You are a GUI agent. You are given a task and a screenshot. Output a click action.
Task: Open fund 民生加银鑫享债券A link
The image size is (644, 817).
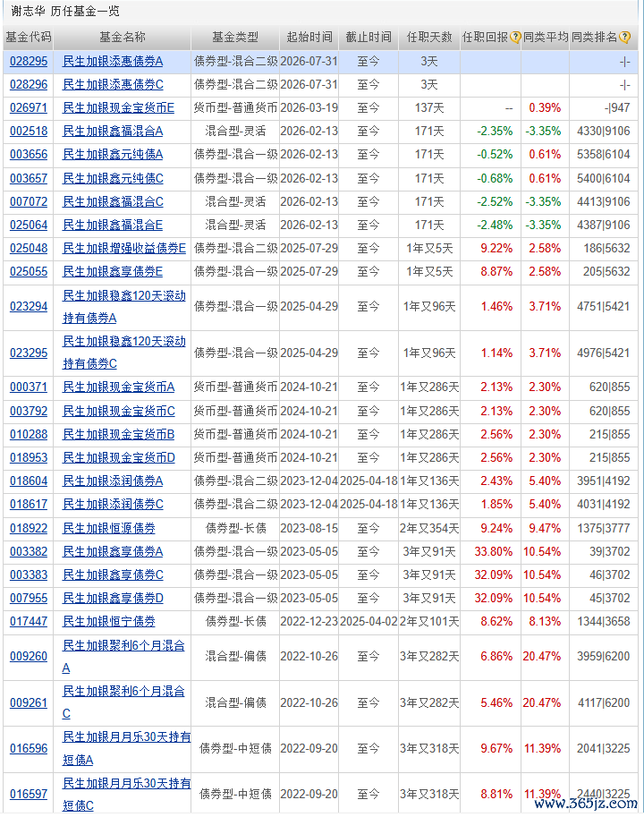[x=113, y=552]
